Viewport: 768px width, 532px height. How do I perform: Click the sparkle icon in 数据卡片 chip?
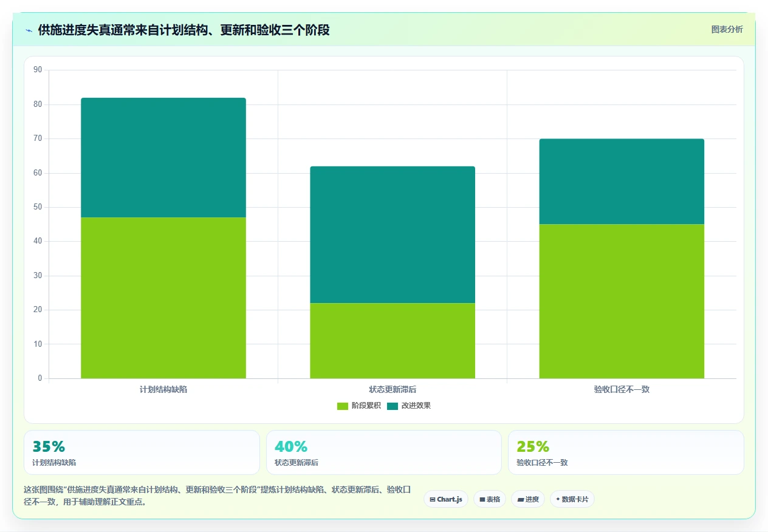(x=558, y=499)
